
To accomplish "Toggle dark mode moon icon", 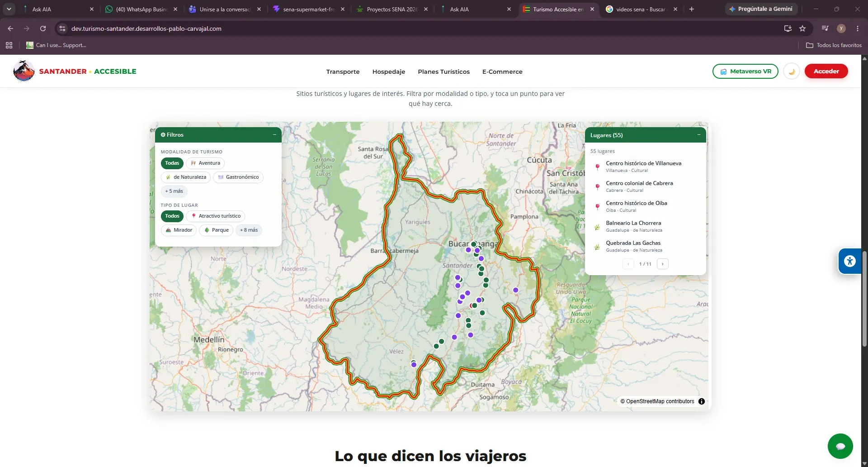I will point(792,71).
